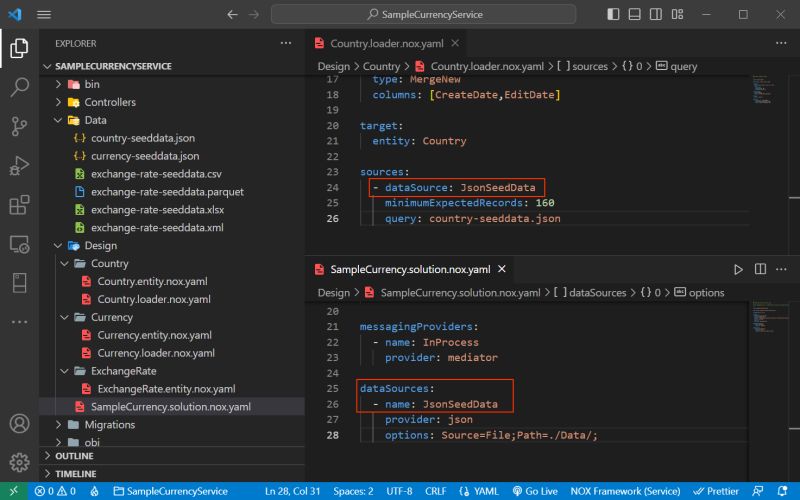Open Run and Debug view
The height and width of the screenshot is (500, 800).
pyautogui.click(x=19, y=166)
